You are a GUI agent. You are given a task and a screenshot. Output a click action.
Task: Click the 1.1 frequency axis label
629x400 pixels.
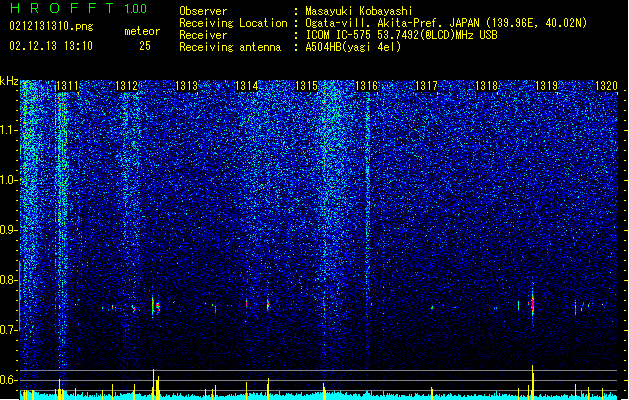tap(9, 130)
